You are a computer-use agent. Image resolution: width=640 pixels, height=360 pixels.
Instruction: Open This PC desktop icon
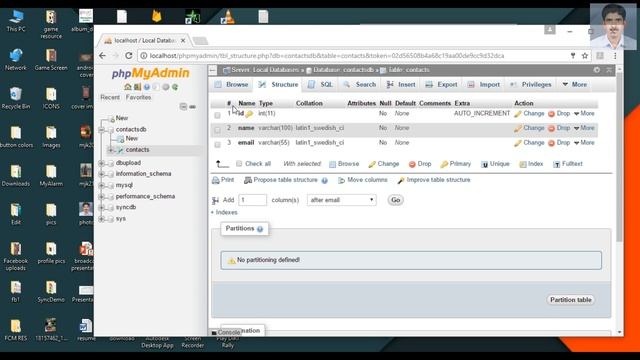pos(16,21)
